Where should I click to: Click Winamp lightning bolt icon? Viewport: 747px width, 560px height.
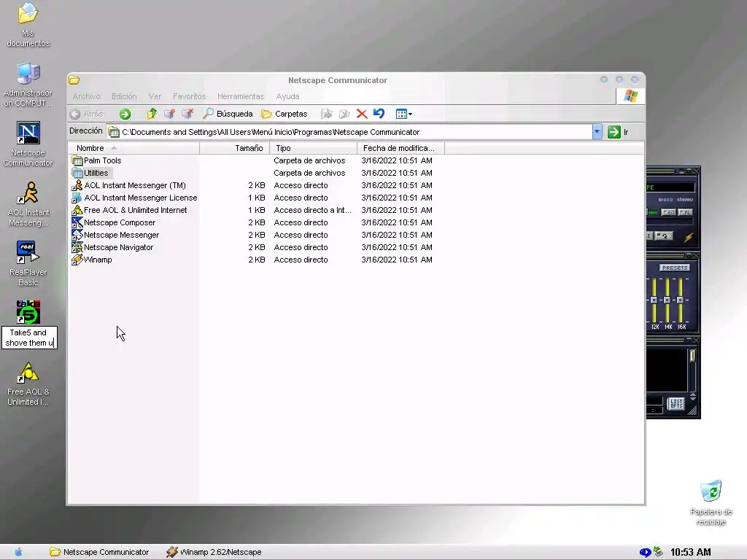(689, 237)
